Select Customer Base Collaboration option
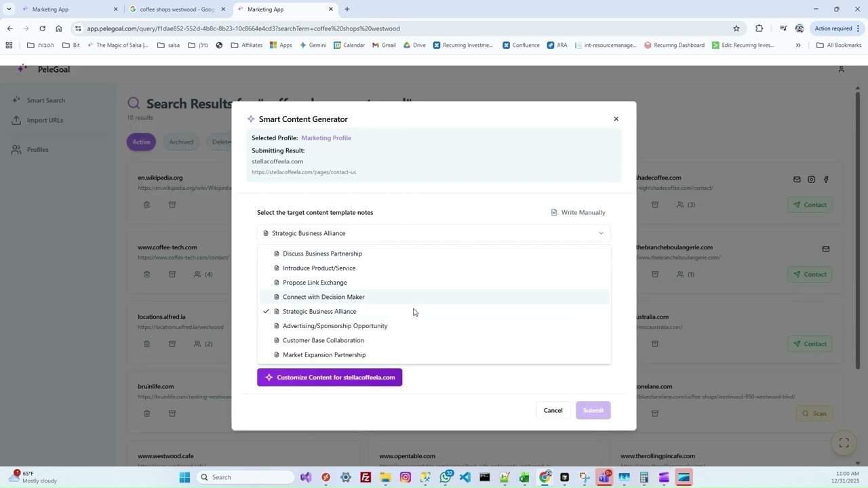 (435, 340)
